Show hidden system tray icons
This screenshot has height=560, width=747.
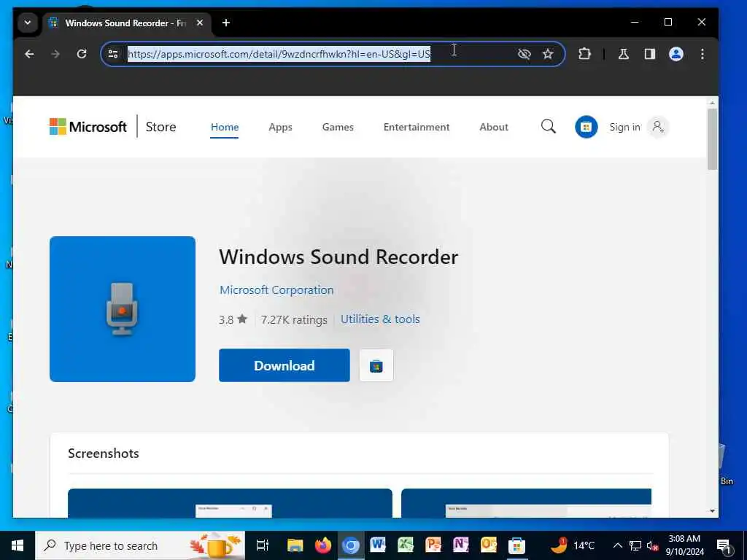pos(617,545)
